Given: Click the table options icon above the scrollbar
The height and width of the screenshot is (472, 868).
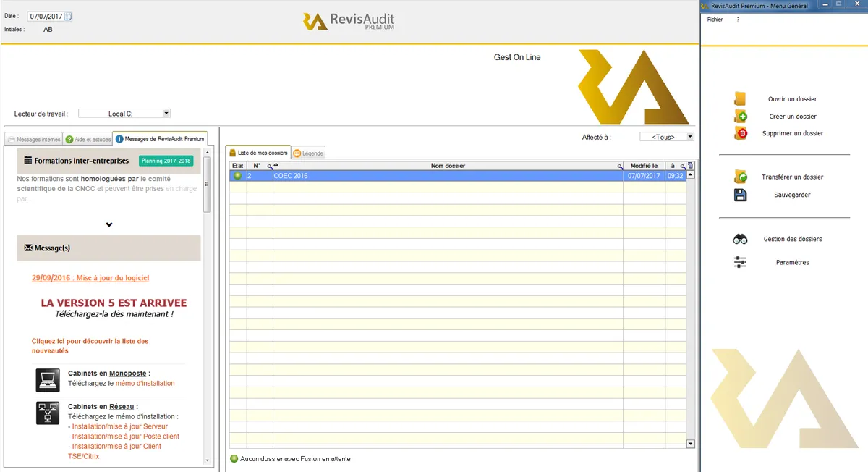Looking at the screenshot, I should point(690,166).
